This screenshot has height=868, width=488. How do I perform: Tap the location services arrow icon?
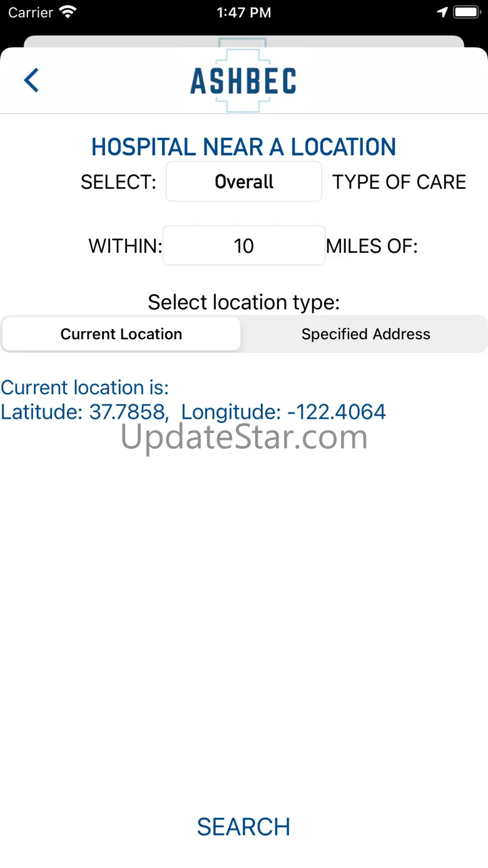click(442, 12)
